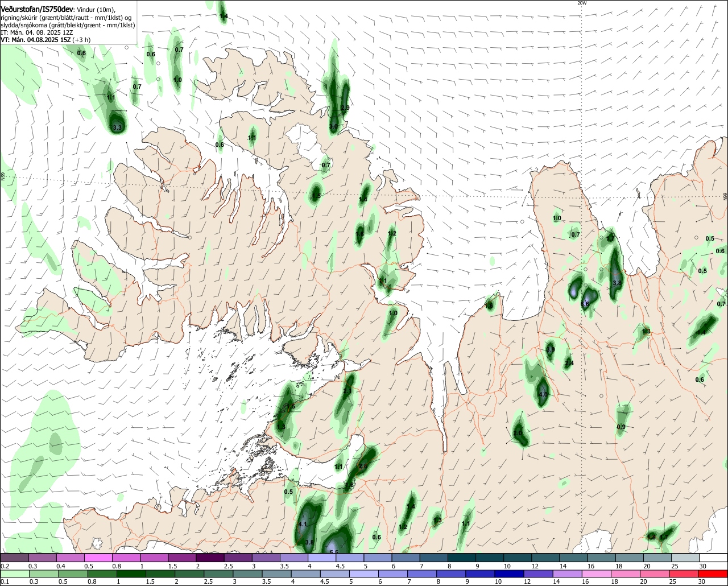Viewport: 728px width, 586px height.
Task: Click the title text Veðurstofan/IS750dev
Action: (x=37, y=9)
